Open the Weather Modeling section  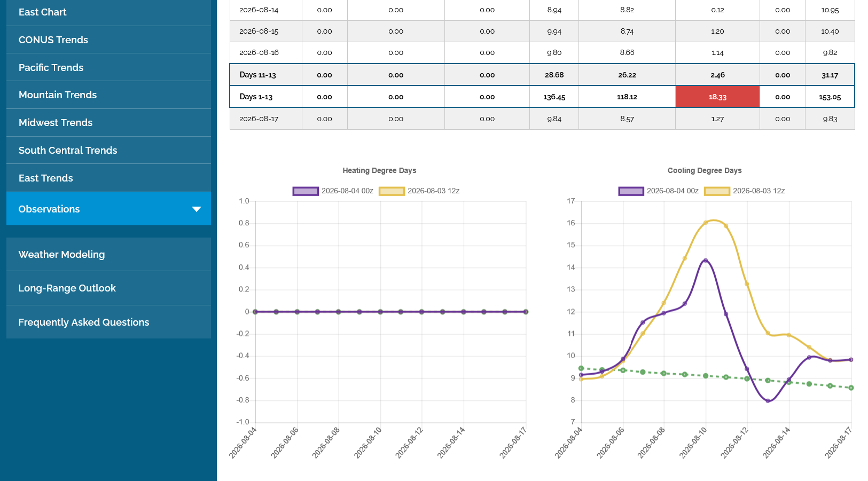[108, 255]
